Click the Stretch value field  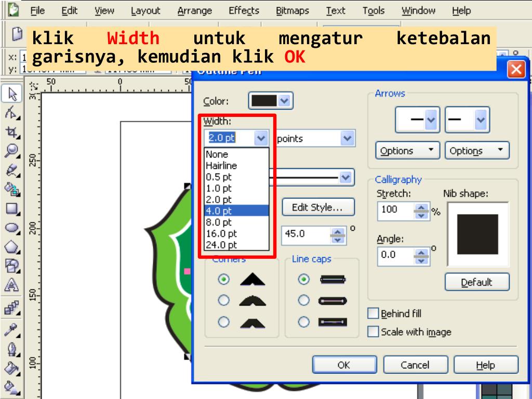click(x=395, y=210)
